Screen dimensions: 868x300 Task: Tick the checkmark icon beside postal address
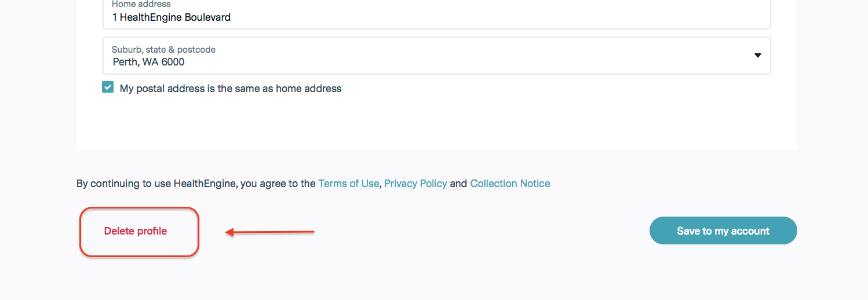pos(108,87)
